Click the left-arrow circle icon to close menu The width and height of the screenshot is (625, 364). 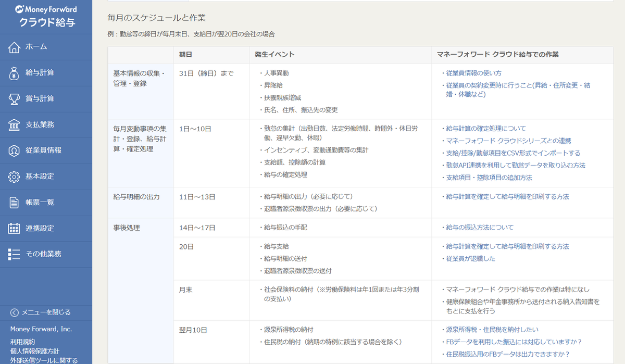click(15, 312)
